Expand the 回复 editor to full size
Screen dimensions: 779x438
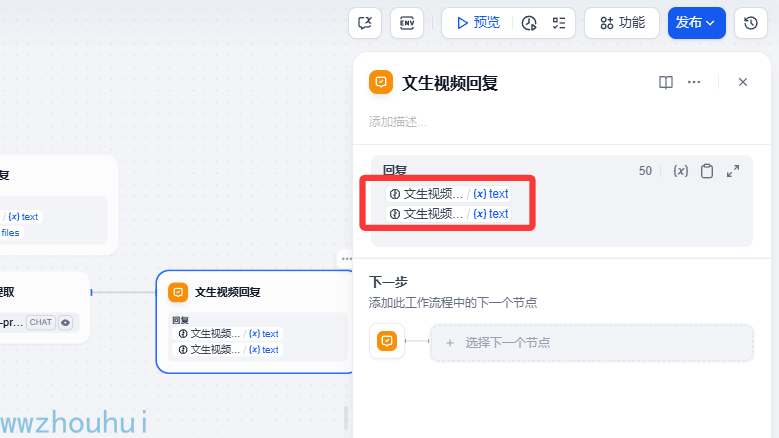coord(733,171)
